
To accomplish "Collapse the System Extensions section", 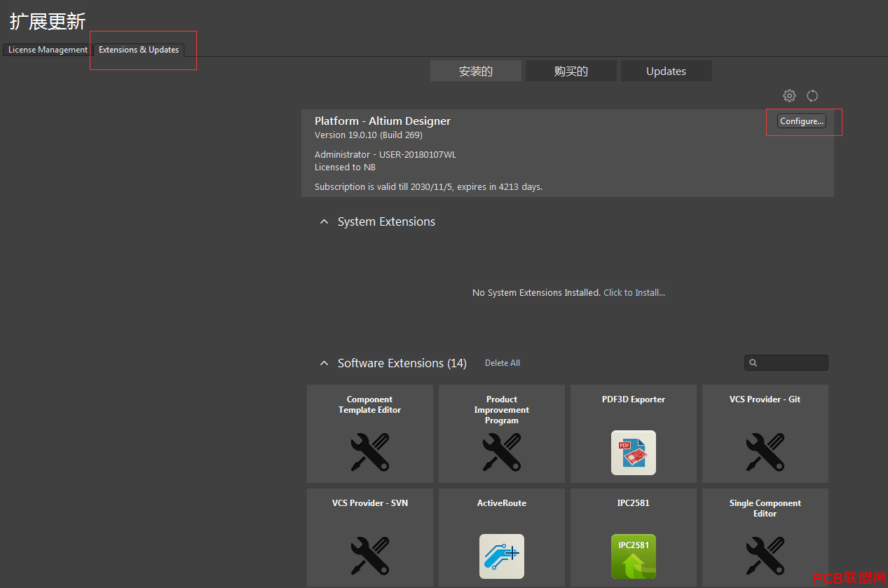I will point(324,221).
